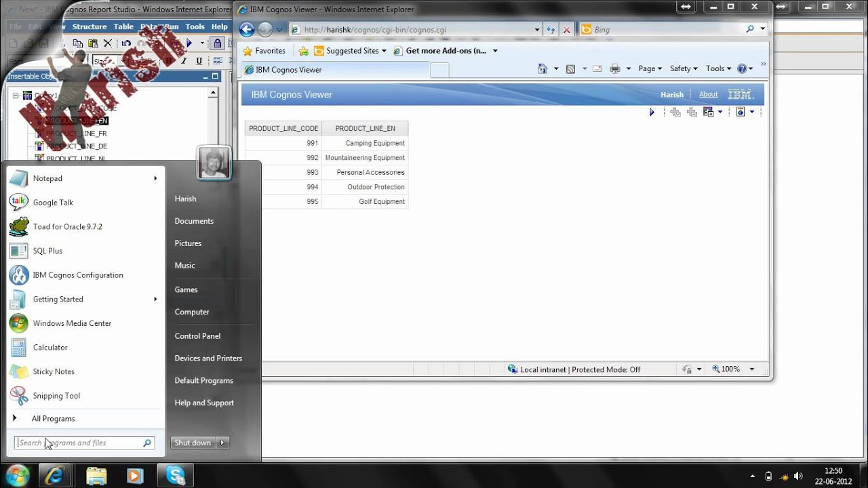Click the Read Mail icon in IE
Viewport: 868px width, 488px height.
(597, 68)
